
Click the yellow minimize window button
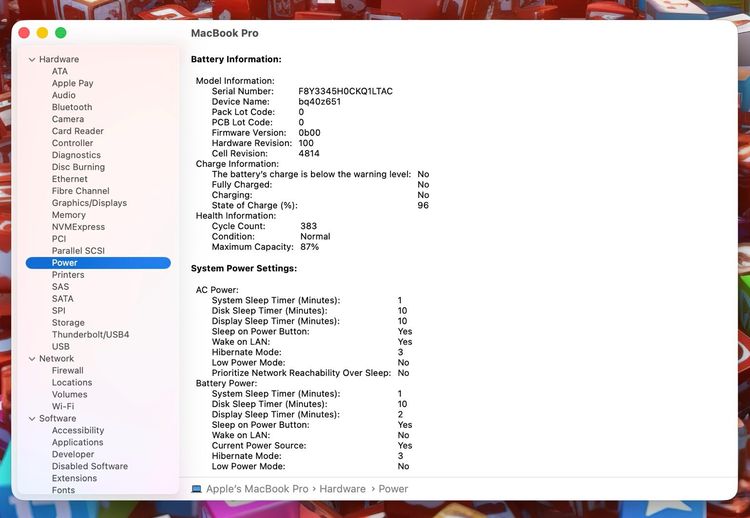pyautogui.click(x=42, y=33)
